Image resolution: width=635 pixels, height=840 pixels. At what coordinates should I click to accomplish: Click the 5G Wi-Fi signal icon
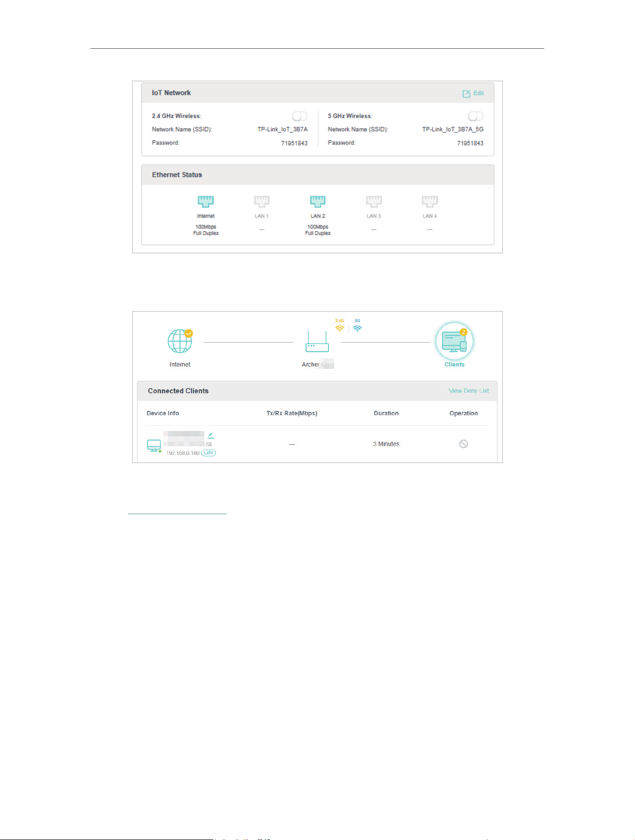(x=358, y=328)
